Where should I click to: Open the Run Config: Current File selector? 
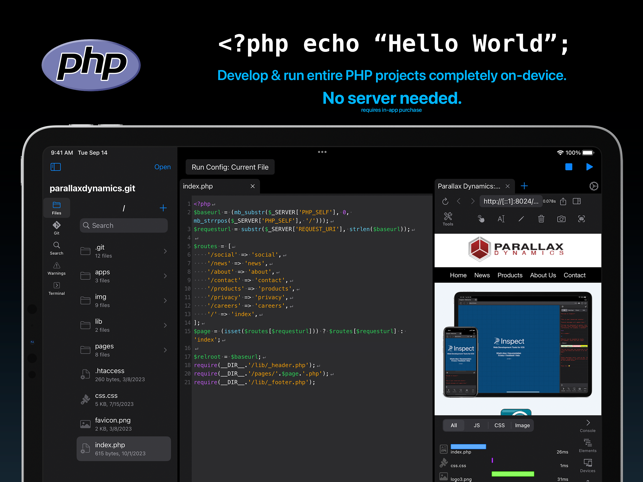click(x=230, y=167)
